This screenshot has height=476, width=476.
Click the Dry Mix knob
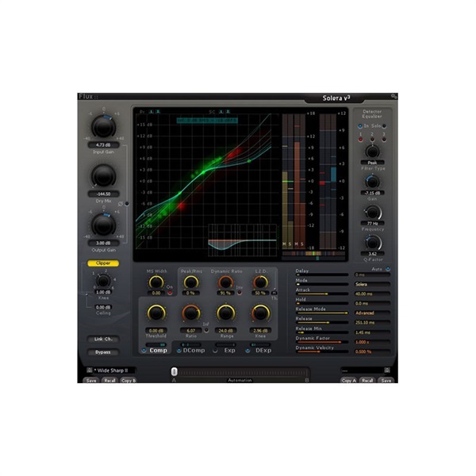(x=103, y=175)
